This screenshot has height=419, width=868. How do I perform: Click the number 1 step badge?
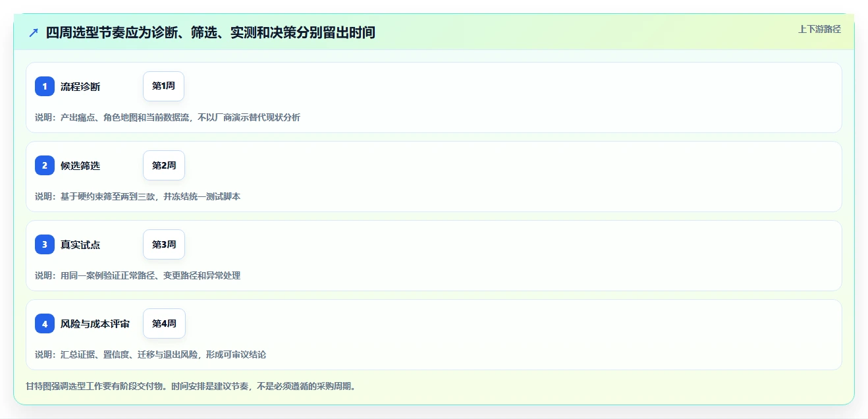(x=45, y=86)
